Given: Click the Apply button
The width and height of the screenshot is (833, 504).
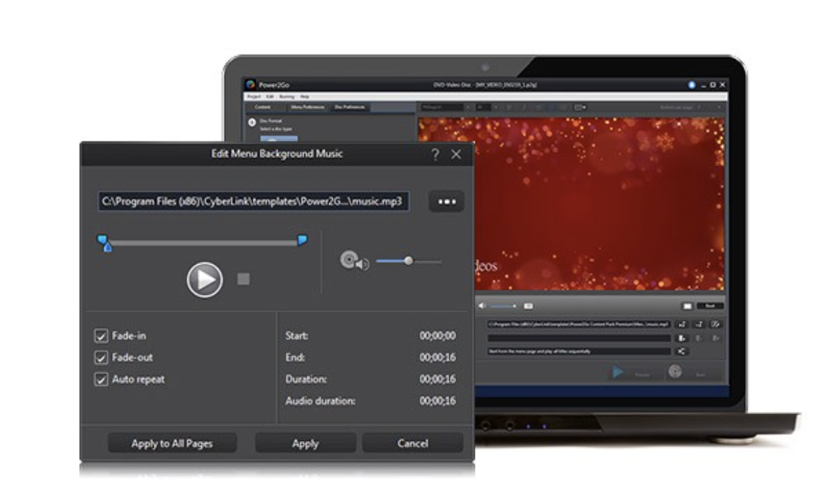Looking at the screenshot, I should (305, 443).
